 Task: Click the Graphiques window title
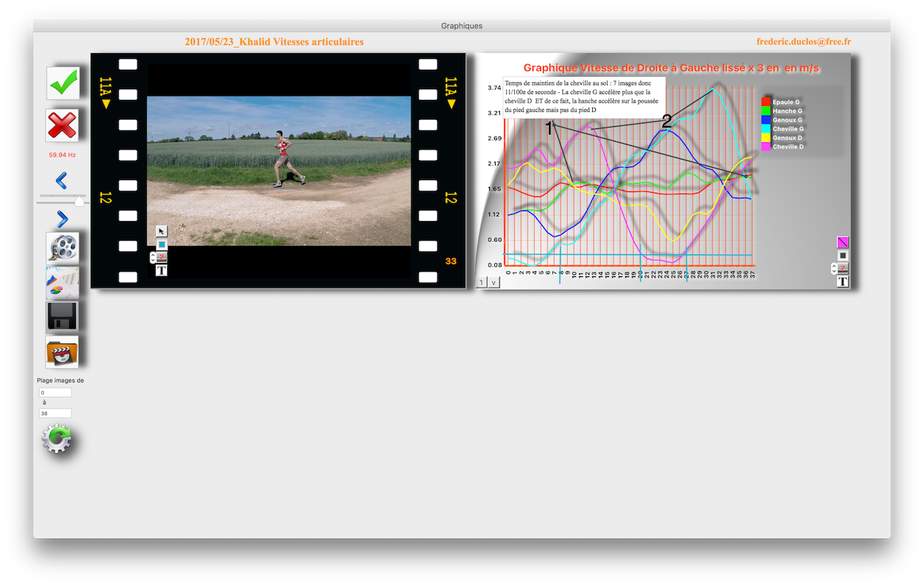tap(462, 26)
